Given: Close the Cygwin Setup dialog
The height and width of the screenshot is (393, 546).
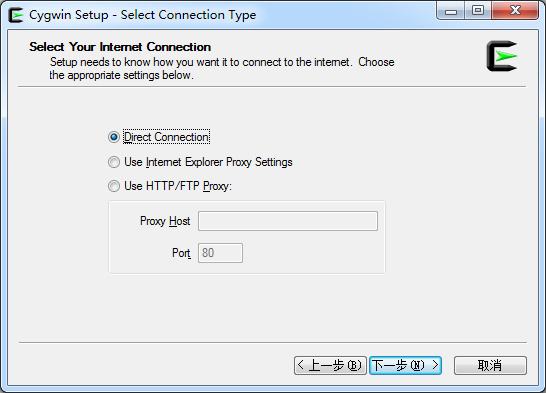Looking at the screenshot, I should [x=515, y=11].
